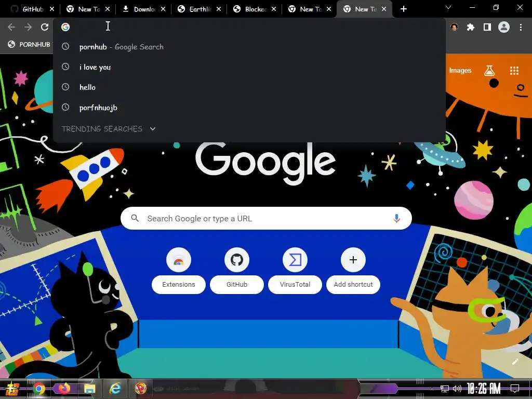Click the Add shortcut button
The image size is (532, 399).
(x=353, y=270)
